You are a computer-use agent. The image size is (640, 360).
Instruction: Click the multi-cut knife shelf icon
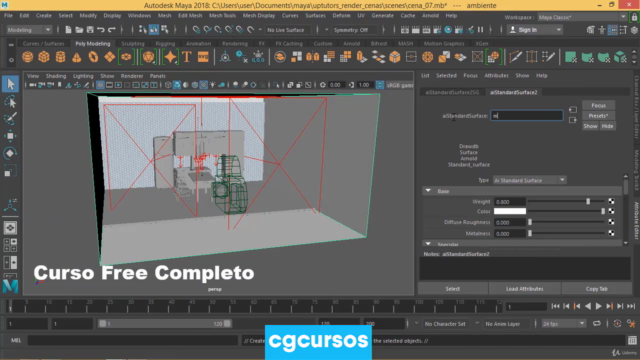tap(516, 57)
